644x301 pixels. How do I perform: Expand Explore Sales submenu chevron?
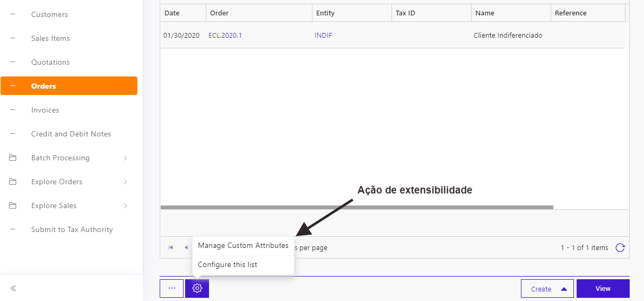[x=125, y=205]
